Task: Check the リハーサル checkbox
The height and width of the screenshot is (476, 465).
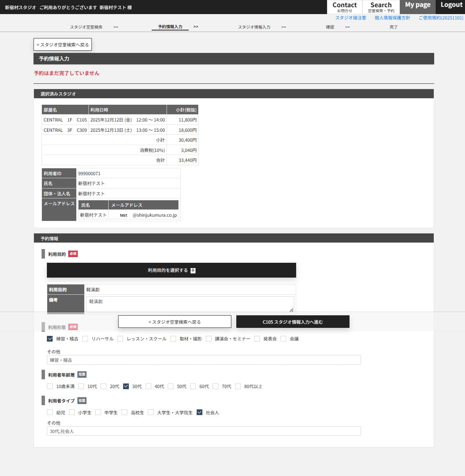Action: [85, 339]
